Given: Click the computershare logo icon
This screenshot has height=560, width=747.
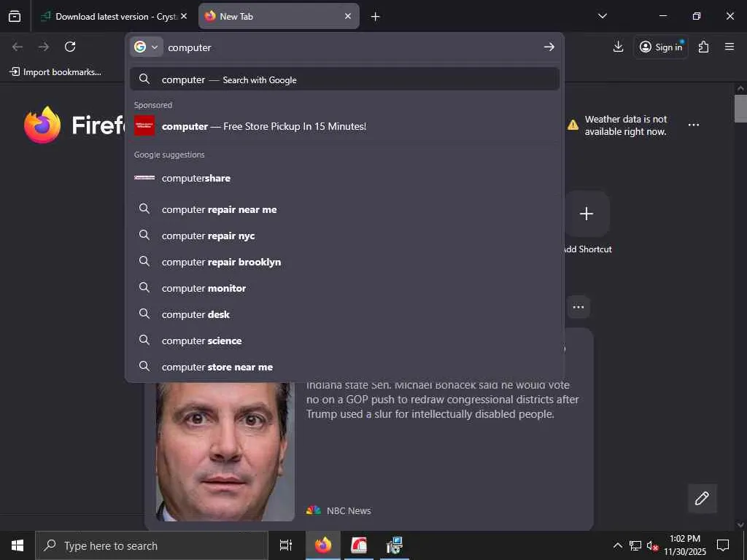Looking at the screenshot, I should tap(144, 178).
